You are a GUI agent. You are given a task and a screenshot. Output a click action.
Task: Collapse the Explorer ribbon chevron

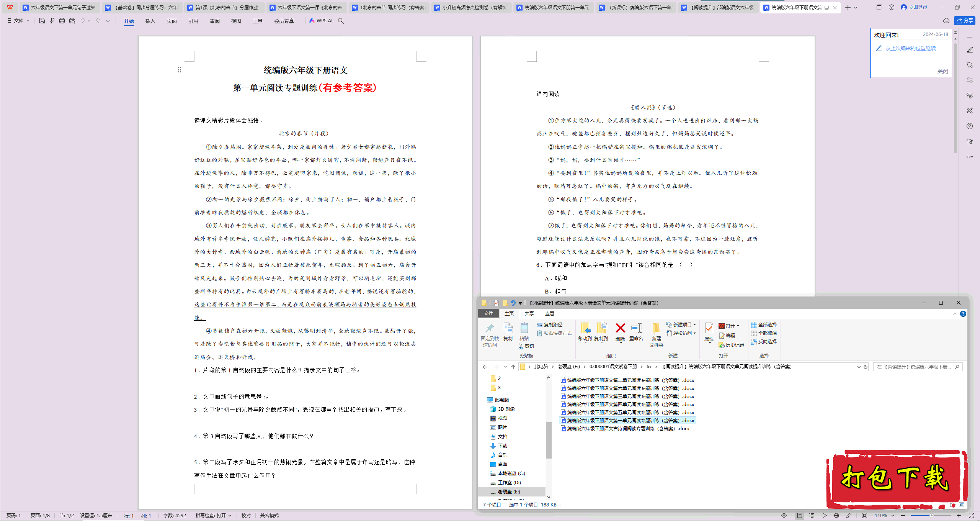coord(954,314)
